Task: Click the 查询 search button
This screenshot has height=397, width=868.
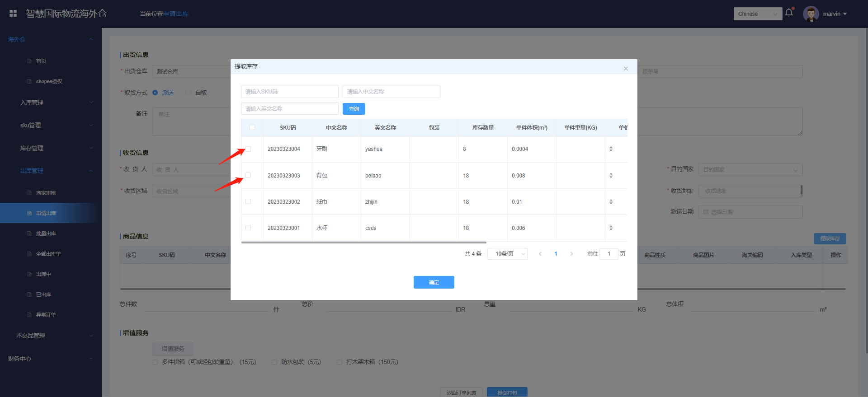Action: [x=354, y=109]
